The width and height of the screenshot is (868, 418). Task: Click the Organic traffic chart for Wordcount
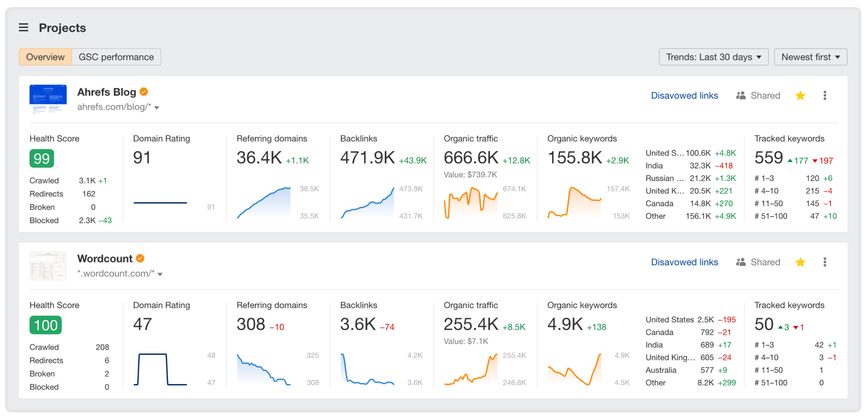471,369
